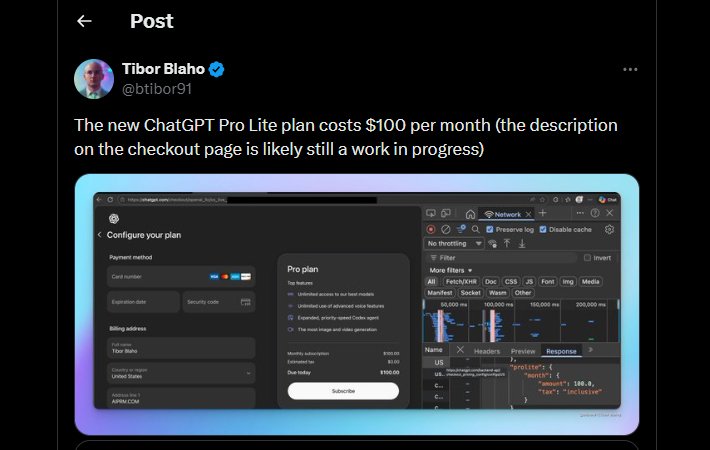Click the DevTools home Welcome icon

[470, 214]
